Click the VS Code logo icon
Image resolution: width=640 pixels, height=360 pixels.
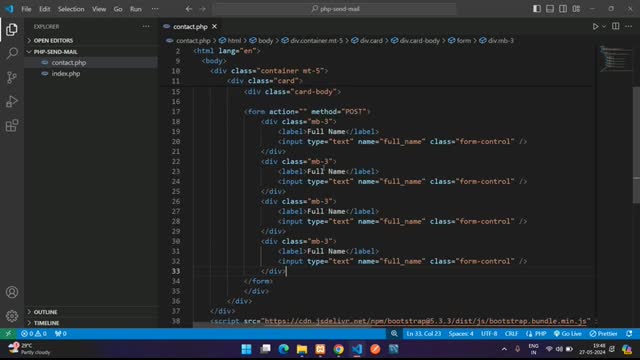[9, 9]
